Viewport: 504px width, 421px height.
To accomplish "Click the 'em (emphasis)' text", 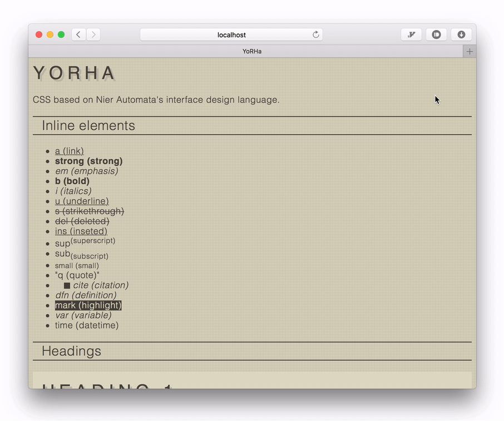I will point(86,171).
